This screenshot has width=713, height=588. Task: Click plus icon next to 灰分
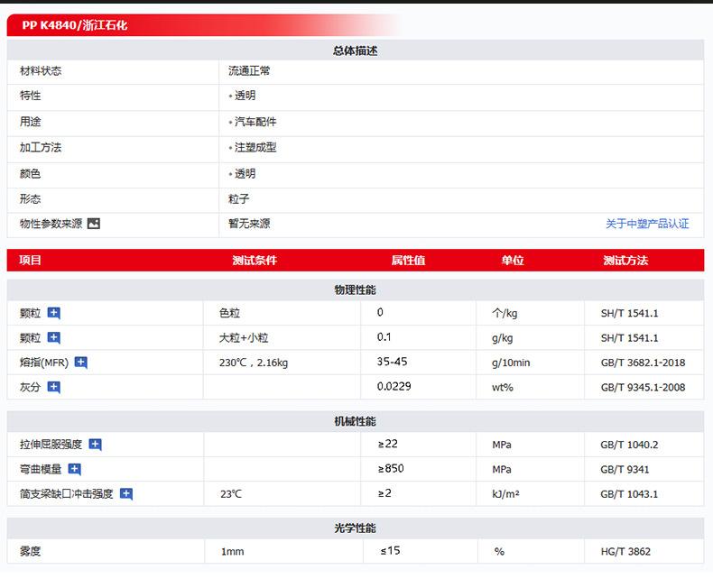(x=54, y=388)
